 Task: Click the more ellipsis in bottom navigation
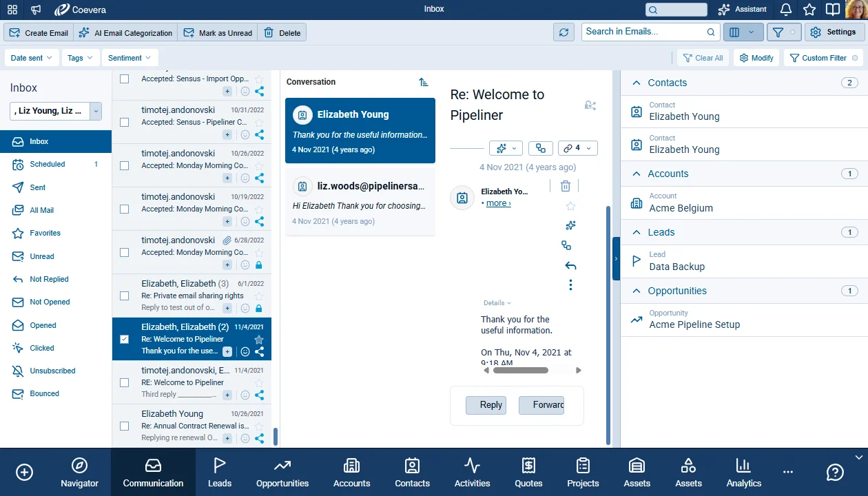pyautogui.click(x=788, y=472)
